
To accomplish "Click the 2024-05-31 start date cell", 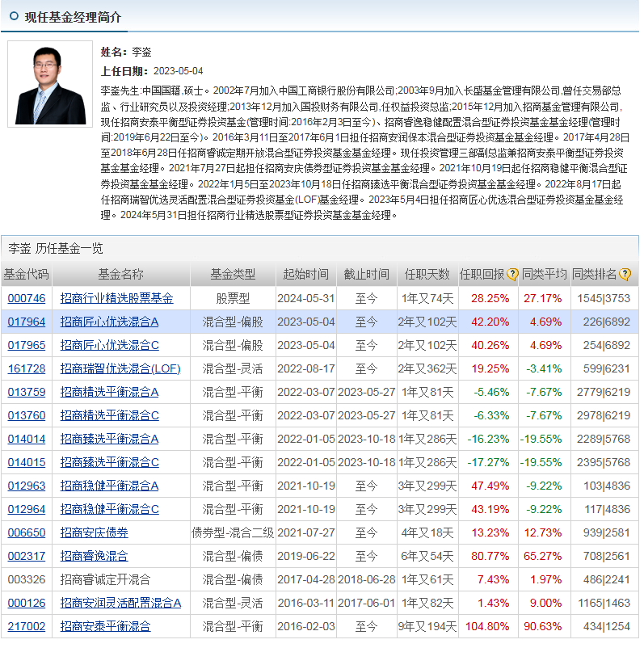I will click(x=306, y=298).
